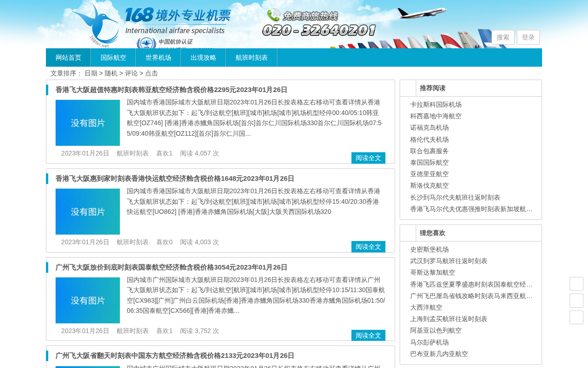
Task: Go to 航班时刻表 in the navigation bar
Action: click(x=252, y=57)
